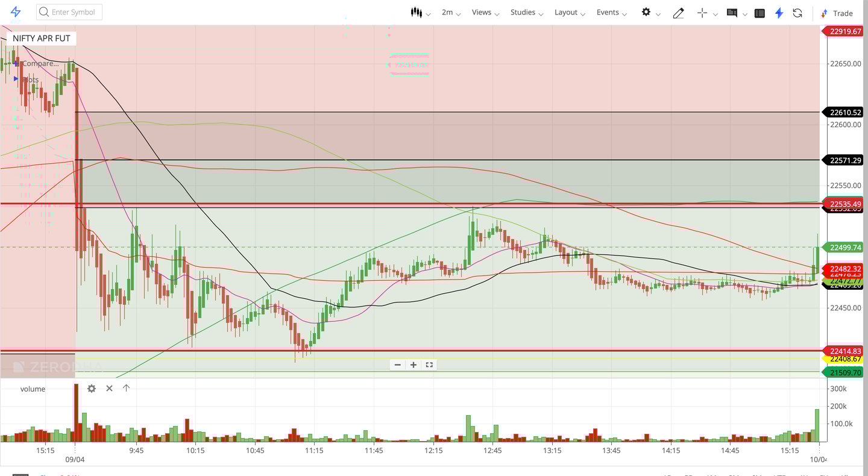Focus the Enter Symbol search field

69,12
